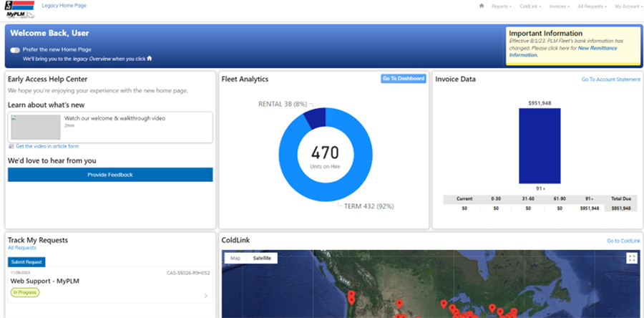The height and width of the screenshot is (318, 644).
Task: Toggle map fullscreen view icon
Action: [631, 259]
